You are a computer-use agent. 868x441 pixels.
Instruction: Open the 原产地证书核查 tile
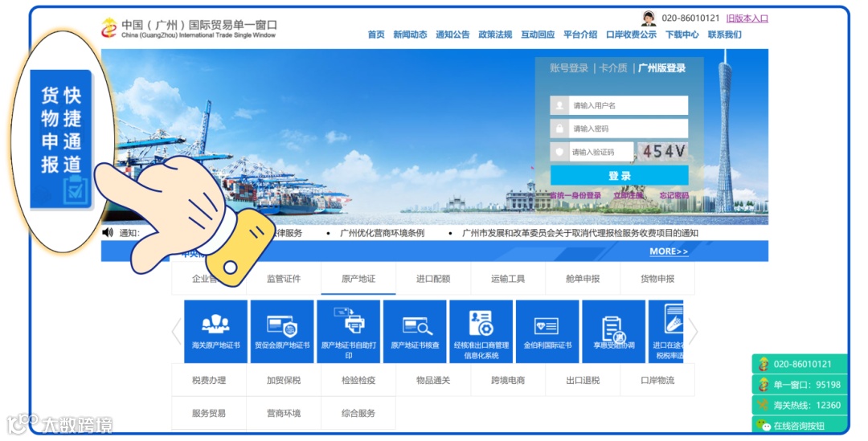(415, 332)
